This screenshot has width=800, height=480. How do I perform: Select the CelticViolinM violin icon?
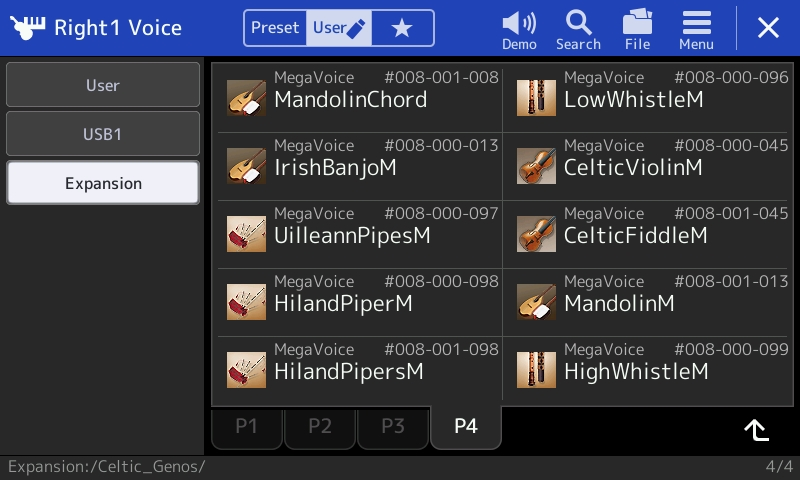[x=536, y=166]
